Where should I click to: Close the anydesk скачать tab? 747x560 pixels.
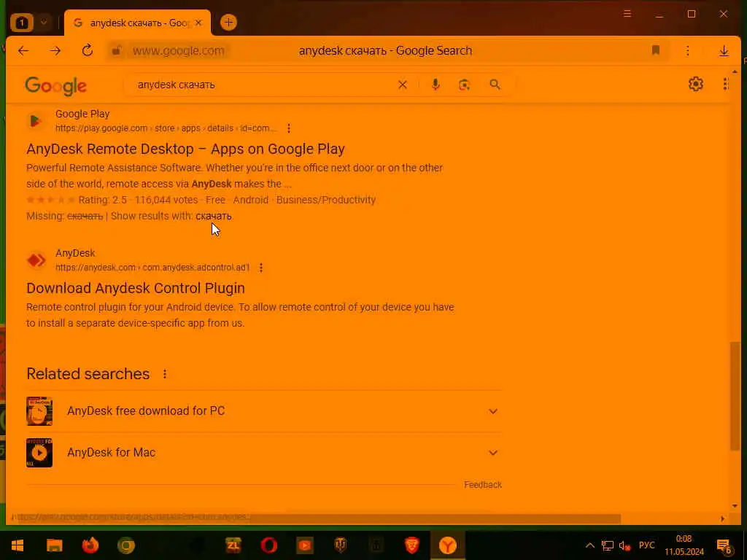198,23
